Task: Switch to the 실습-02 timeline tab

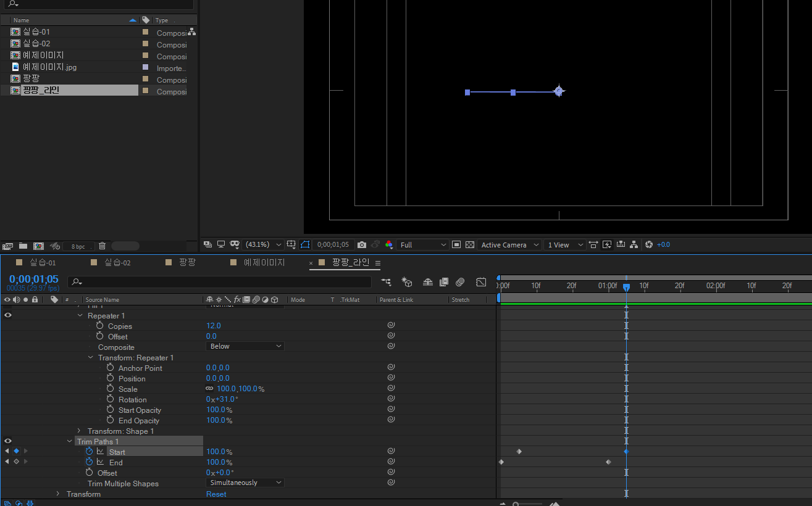Action: [117, 262]
